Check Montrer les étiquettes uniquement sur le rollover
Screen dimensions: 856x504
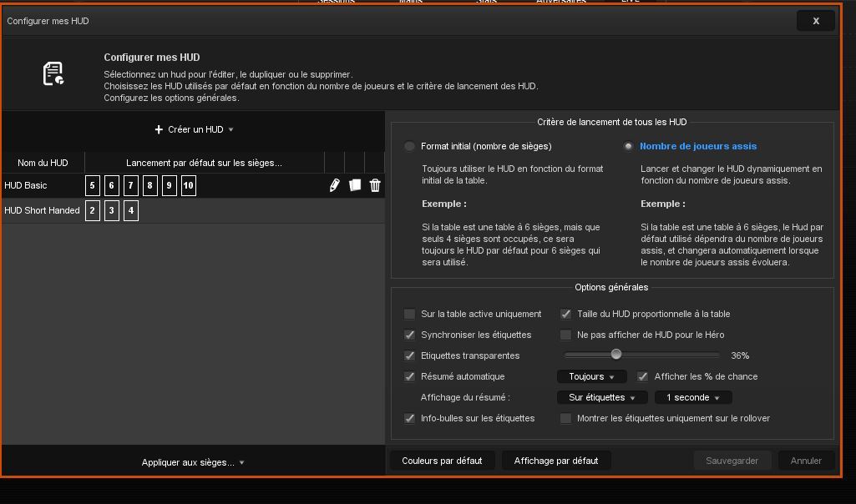565,418
